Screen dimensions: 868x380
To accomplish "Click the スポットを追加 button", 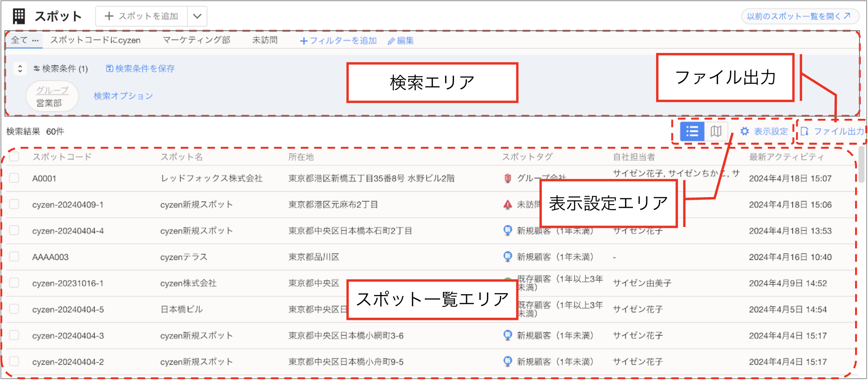I will coord(142,16).
